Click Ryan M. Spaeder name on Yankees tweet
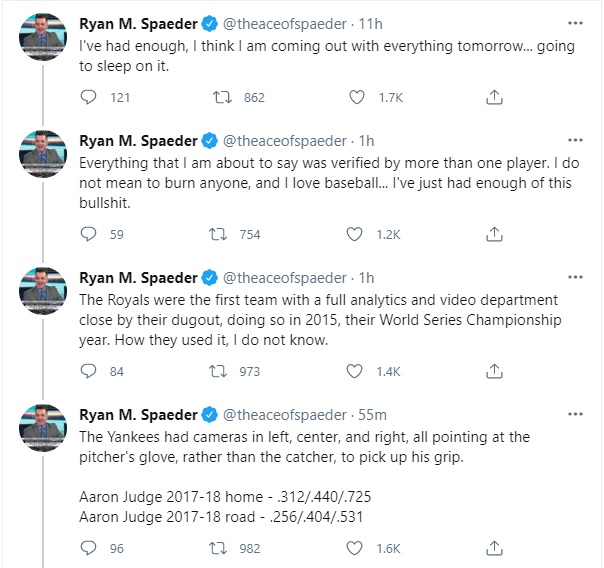The image size is (604, 568). [x=138, y=414]
